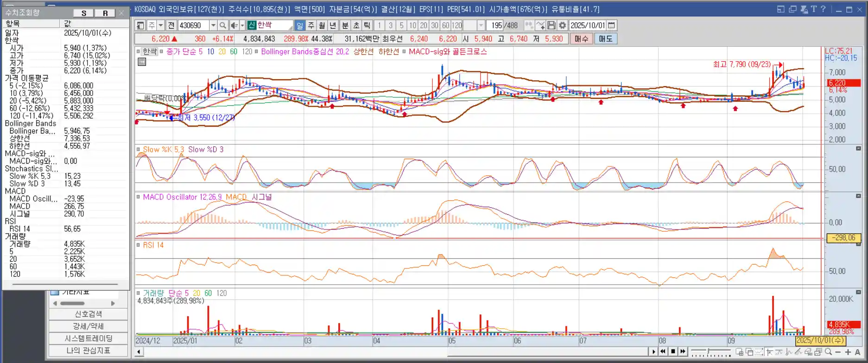Image resolution: width=868 pixels, height=363 pixels.
Task: Collapse the Slow Stochastic panel
Action: click(858, 148)
